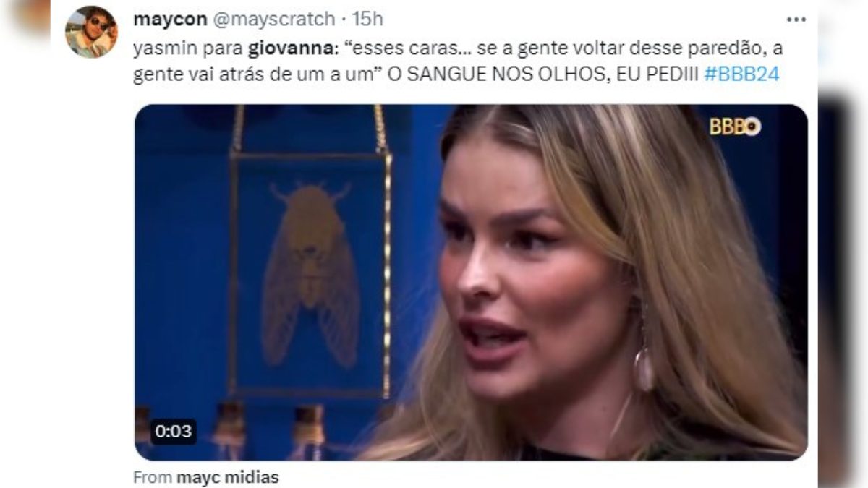The image size is (868, 488).
Task: Play the embedded tweet video
Action: click(x=471, y=282)
